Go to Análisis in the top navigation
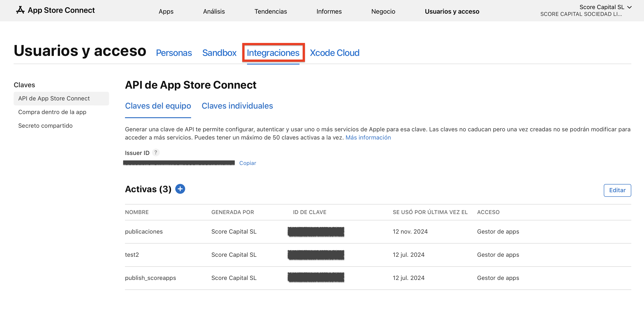Screen dimensions: 644x329 (214, 11)
